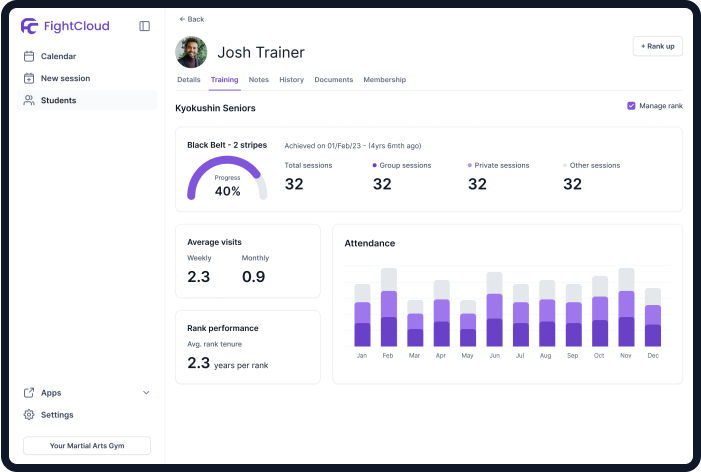Uncheck the Manage rank checkbox
This screenshot has height=472, width=701.
(x=631, y=106)
